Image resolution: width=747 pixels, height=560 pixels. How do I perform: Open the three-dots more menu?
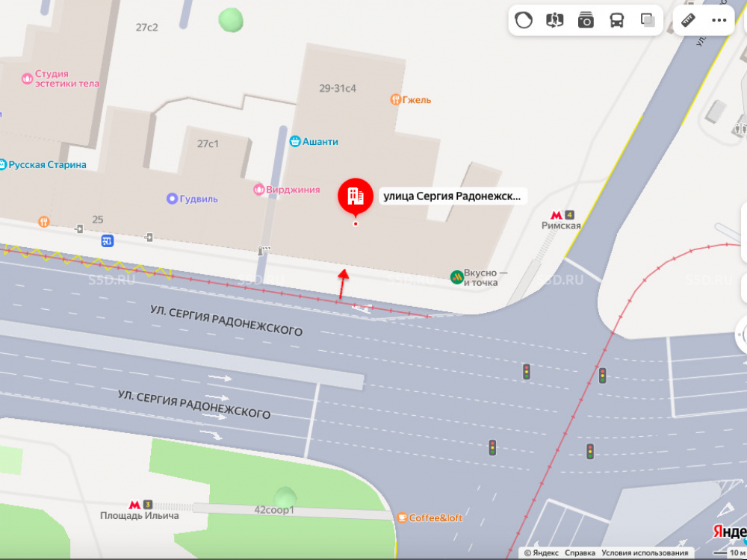[x=719, y=20]
